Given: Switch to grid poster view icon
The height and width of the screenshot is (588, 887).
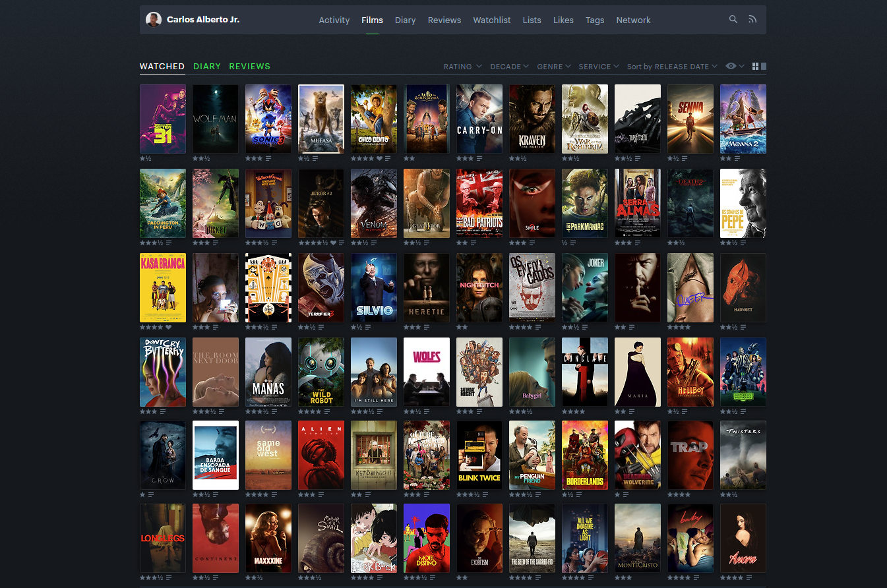Looking at the screenshot, I should click(756, 66).
